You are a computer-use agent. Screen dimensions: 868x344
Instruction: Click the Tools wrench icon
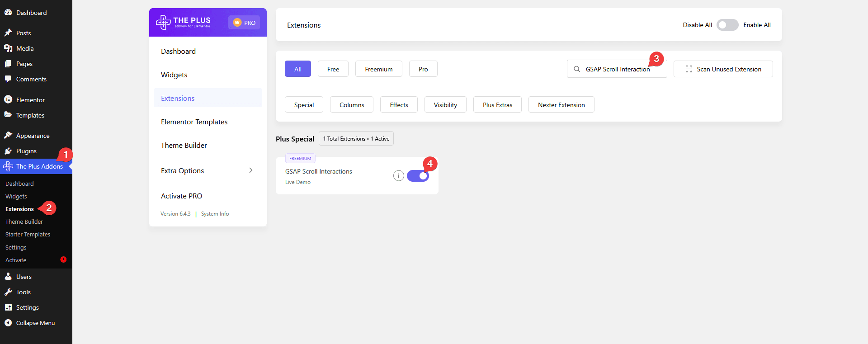8,292
